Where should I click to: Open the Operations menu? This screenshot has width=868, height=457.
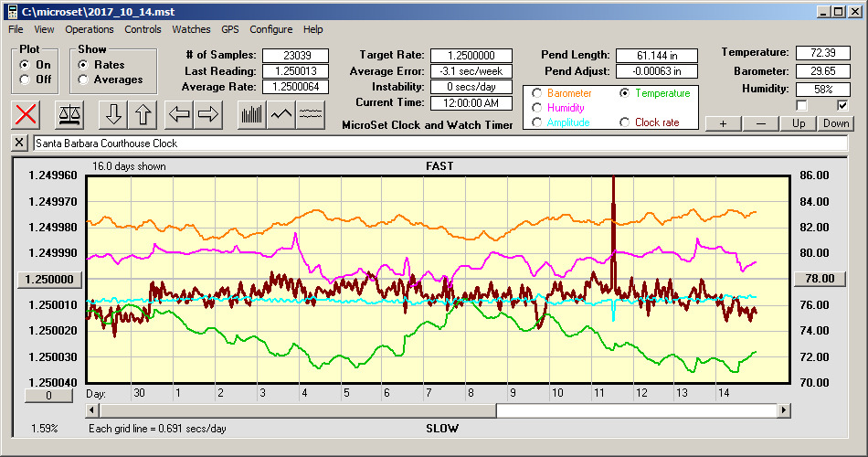point(90,29)
